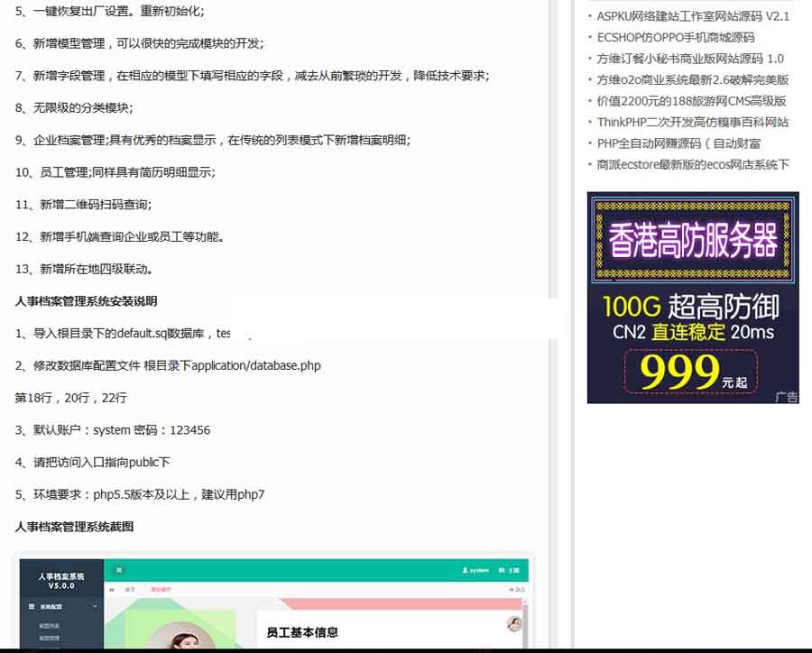Open 价值2200元的188旅游网CMS高级版 link
This screenshot has height=653, width=812.
690,101
